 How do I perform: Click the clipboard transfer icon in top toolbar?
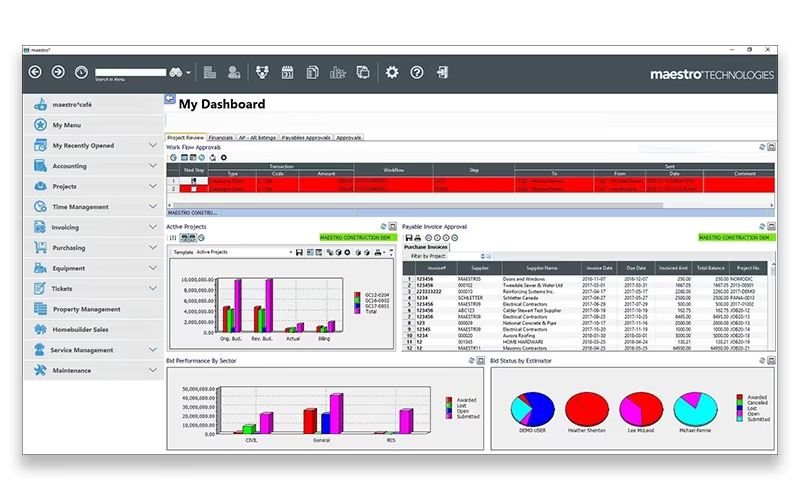click(x=363, y=72)
